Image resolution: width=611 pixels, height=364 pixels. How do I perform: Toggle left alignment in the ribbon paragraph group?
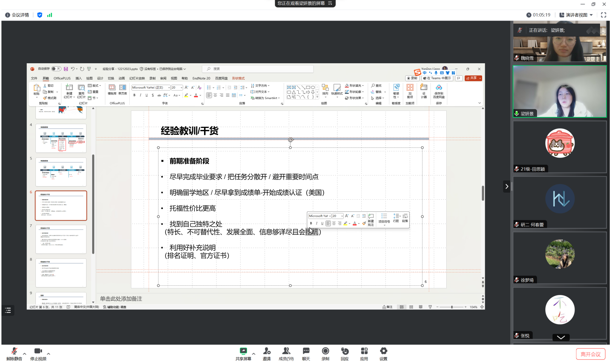click(x=209, y=95)
